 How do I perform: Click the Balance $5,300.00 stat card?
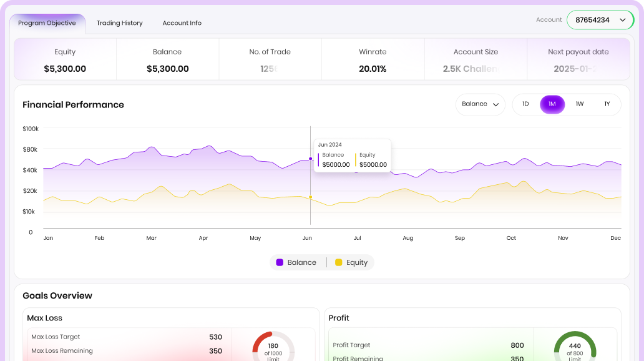(x=168, y=59)
